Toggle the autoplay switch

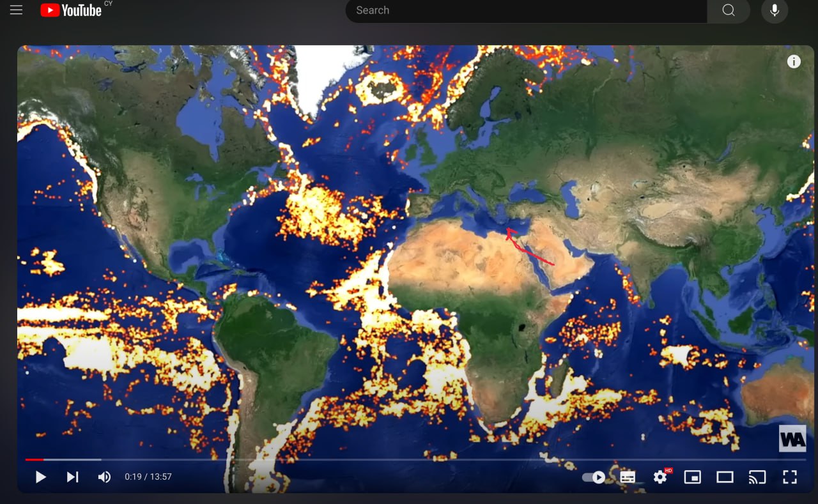(x=594, y=477)
